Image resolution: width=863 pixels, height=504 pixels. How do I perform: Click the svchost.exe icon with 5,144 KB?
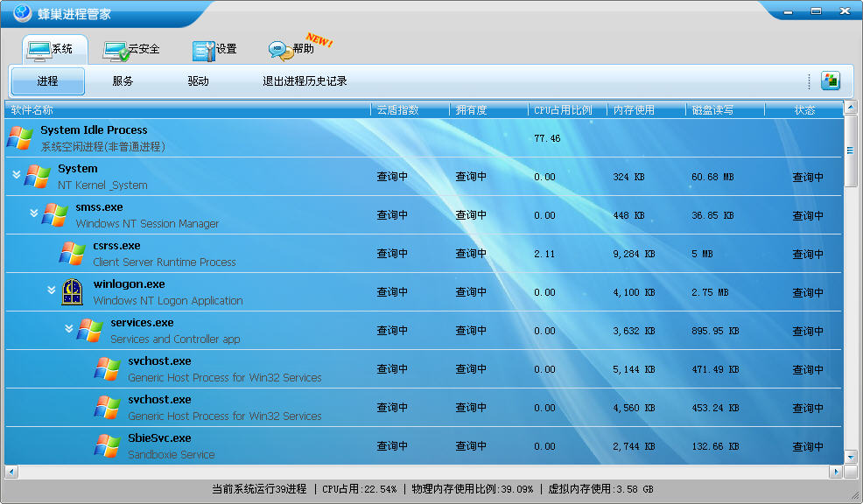click(x=109, y=369)
